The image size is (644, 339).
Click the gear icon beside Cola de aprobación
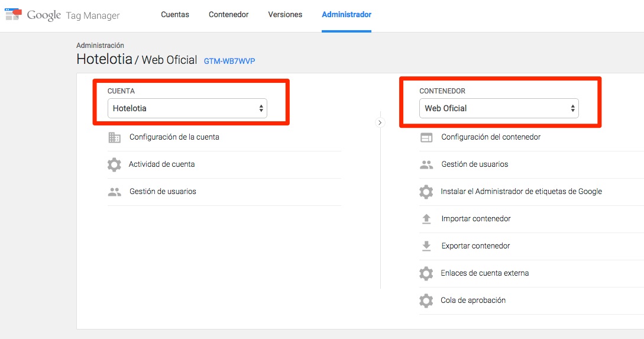click(x=426, y=301)
